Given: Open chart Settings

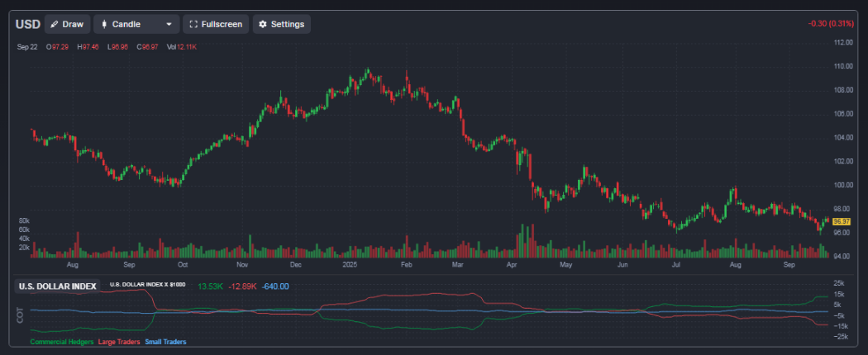Looking at the screenshot, I should [282, 24].
